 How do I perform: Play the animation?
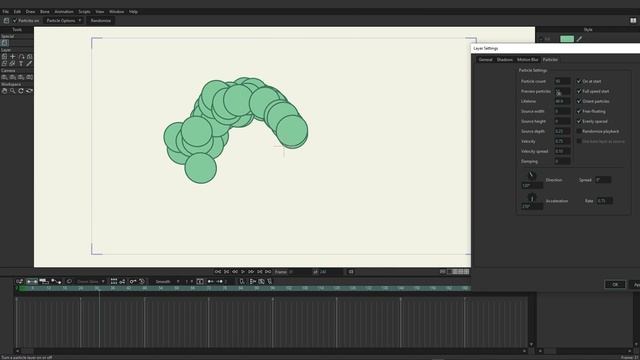(243, 272)
